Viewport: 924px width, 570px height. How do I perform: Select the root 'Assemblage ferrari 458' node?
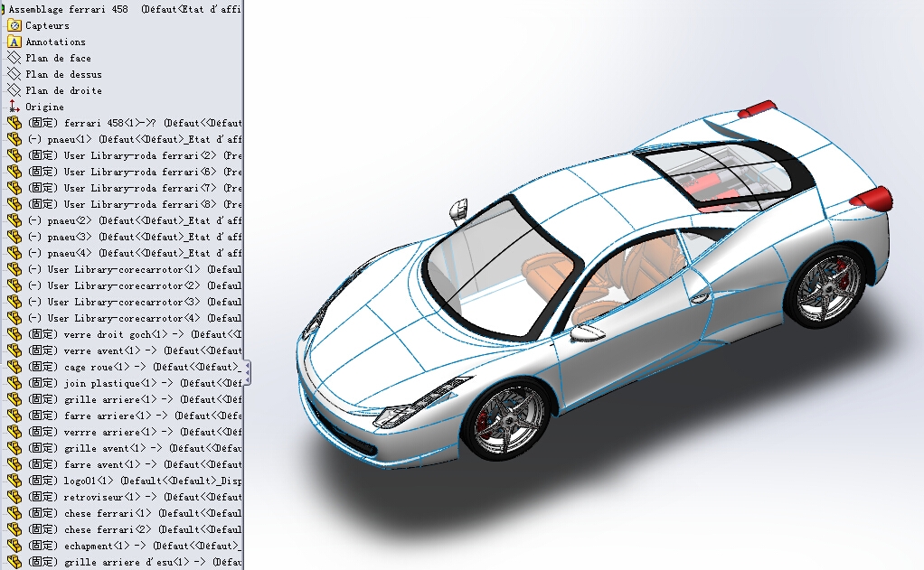coord(125,9)
